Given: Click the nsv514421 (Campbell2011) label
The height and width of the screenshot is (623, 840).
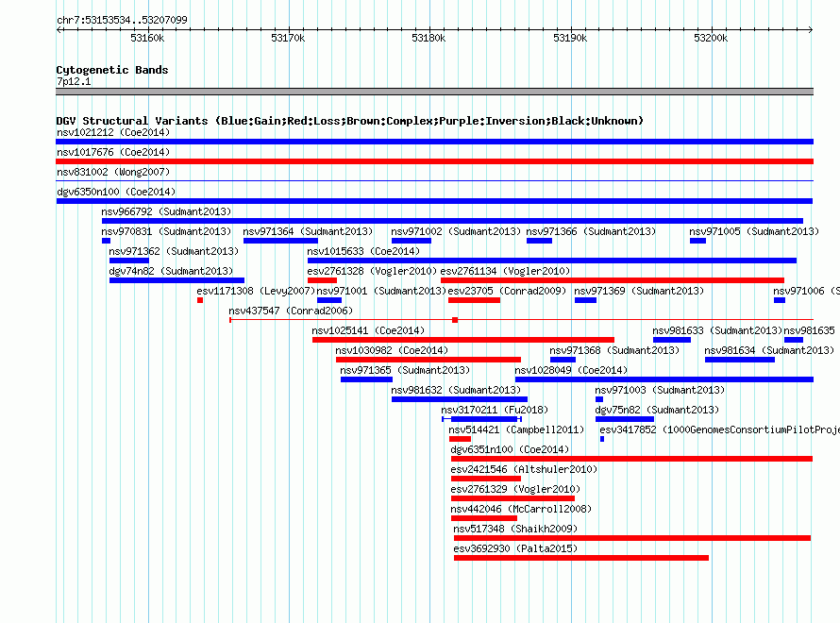Looking at the screenshot, I should point(516,429).
